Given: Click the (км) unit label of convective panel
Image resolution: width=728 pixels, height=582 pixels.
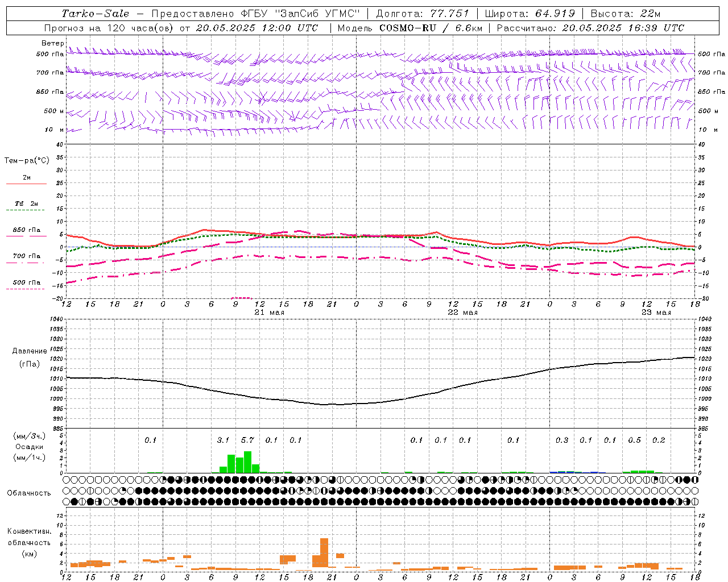Looking at the screenshot, I should pyautogui.click(x=29, y=554).
